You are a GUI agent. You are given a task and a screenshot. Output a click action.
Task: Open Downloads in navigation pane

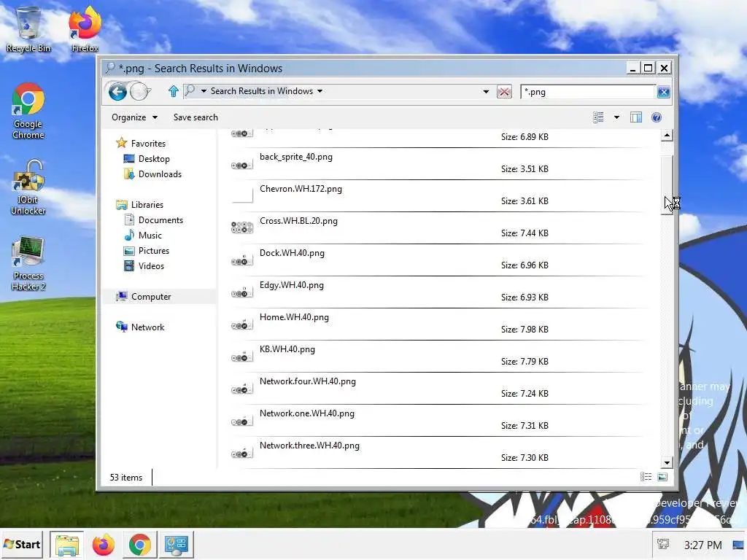160,174
